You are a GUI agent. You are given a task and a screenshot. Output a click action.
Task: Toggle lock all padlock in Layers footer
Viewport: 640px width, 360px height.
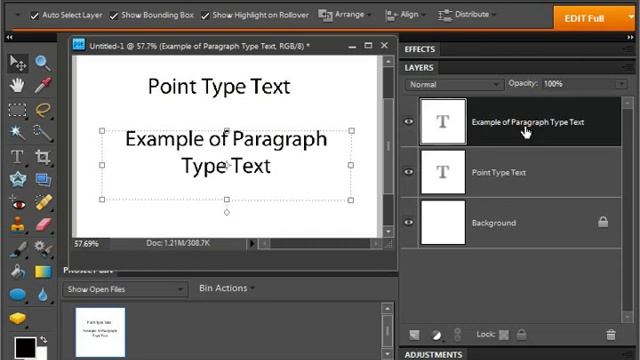click(x=521, y=334)
